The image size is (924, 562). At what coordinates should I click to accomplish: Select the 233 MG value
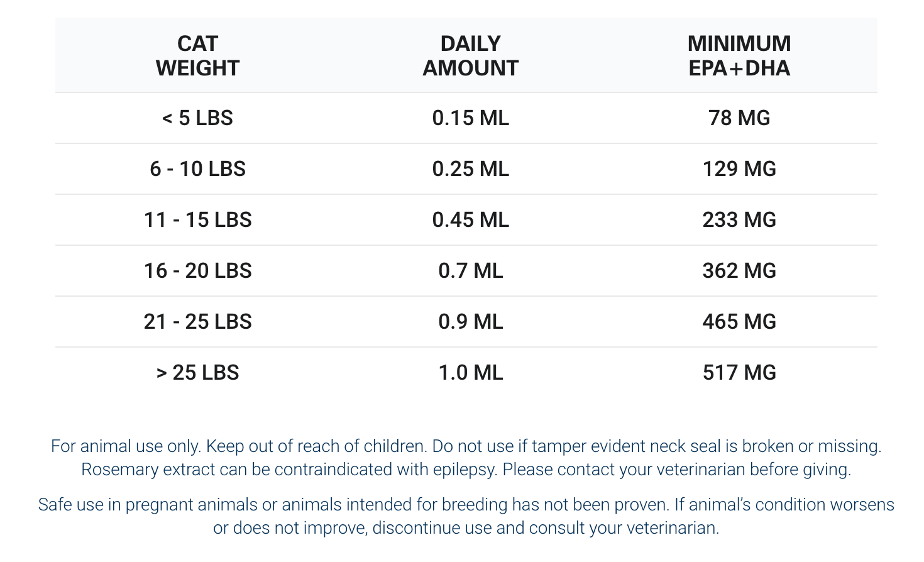pyautogui.click(x=739, y=220)
